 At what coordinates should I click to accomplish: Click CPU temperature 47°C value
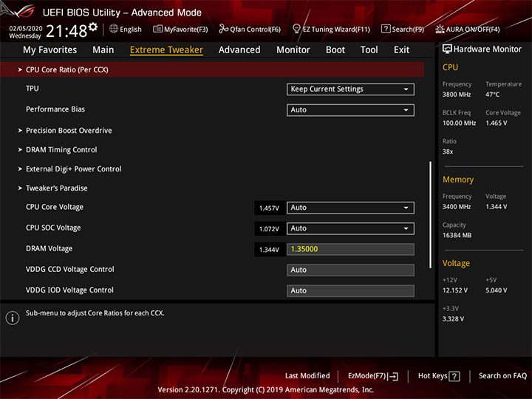(x=492, y=95)
